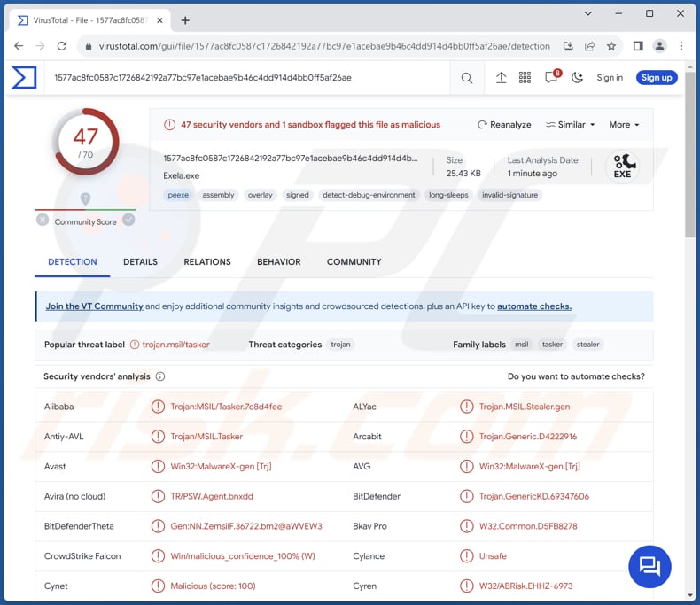The width and height of the screenshot is (700, 605).
Task: Click the overlay tag
Action: (x=260, y=195)
